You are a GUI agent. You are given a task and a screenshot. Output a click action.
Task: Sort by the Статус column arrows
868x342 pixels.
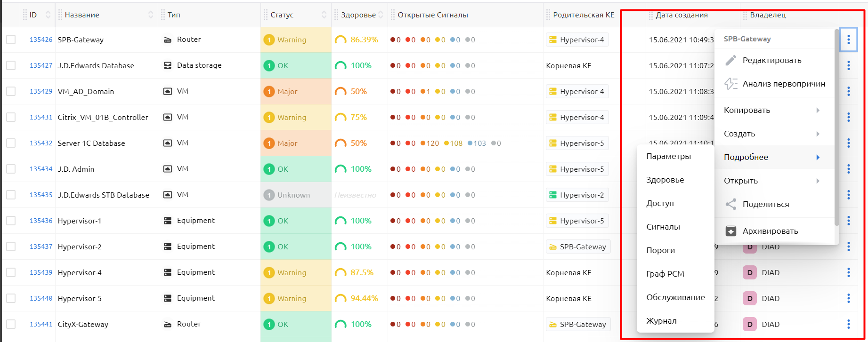324,15
